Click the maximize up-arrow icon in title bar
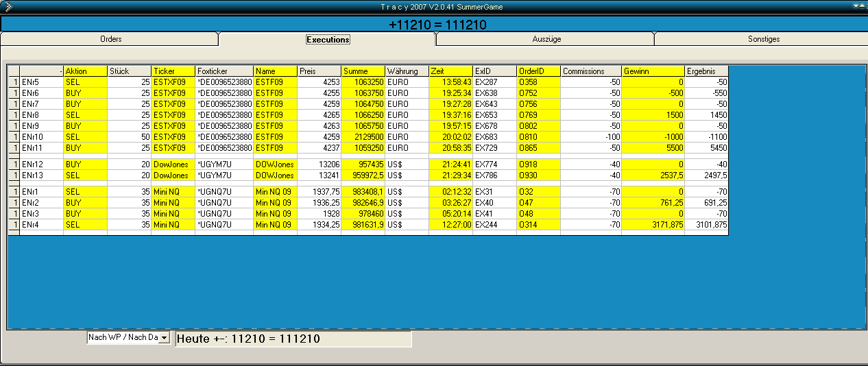Viewport: 868px width, 366px height. tap(863, 6)
